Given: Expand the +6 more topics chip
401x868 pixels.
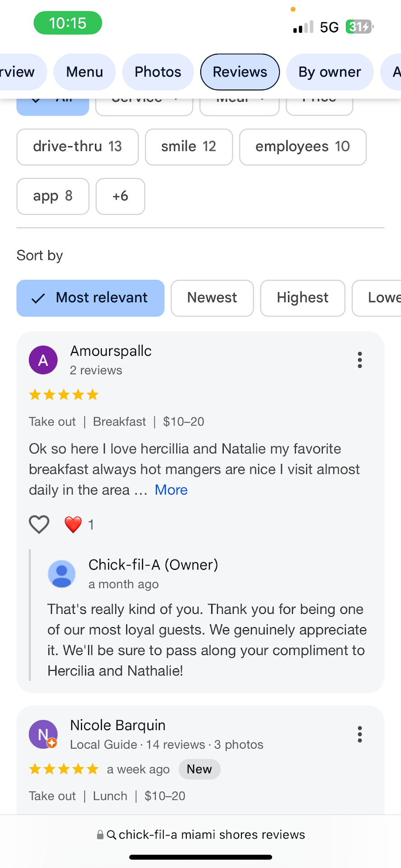Looking at the screenshot, I should (120, 196).
